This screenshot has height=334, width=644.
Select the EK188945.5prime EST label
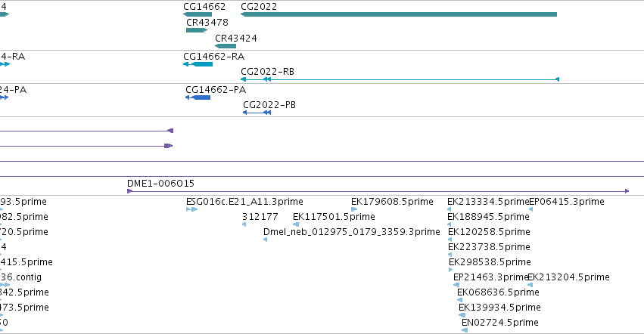(488, 217)
